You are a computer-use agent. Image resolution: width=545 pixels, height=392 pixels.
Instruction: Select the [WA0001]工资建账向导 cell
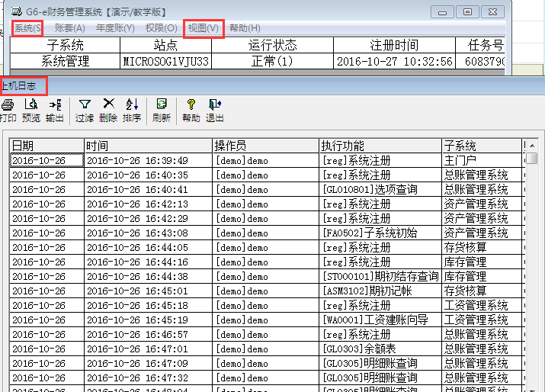[x=380, y=320]
